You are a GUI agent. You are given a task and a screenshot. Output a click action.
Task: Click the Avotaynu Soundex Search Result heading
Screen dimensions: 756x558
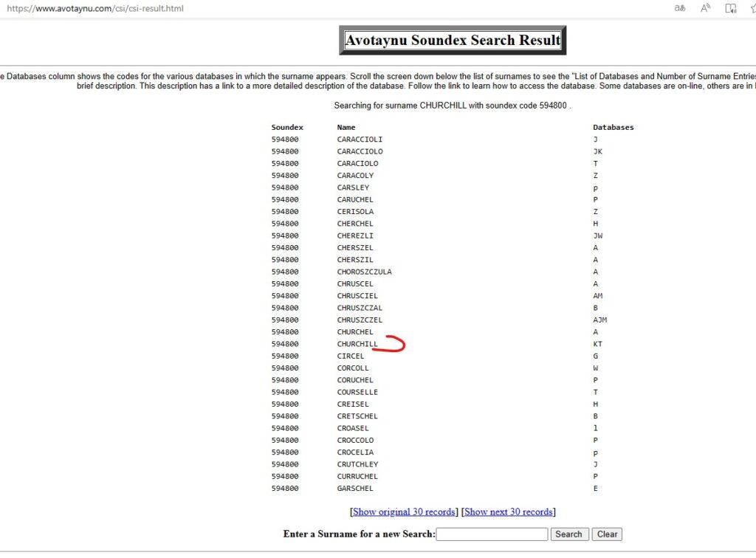(x=453, y=40)
